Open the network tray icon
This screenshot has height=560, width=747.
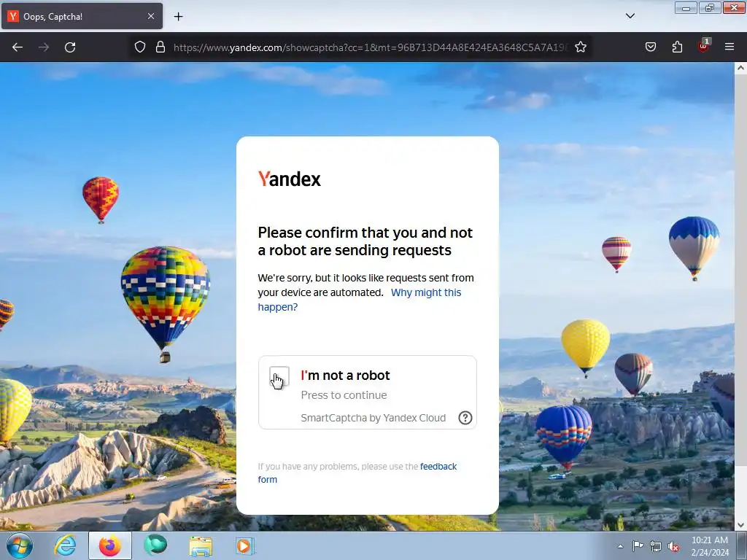pos(656,546)
